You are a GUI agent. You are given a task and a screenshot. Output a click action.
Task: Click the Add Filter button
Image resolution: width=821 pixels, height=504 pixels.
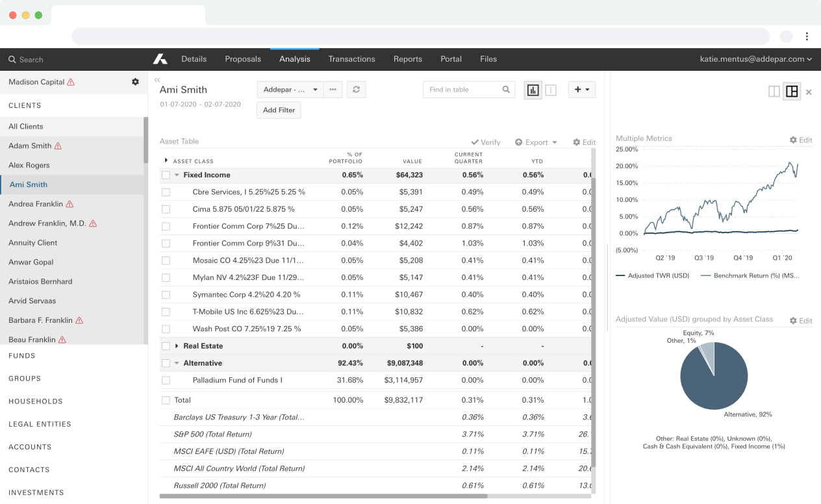pyautogui.click(x=279, y=110)
